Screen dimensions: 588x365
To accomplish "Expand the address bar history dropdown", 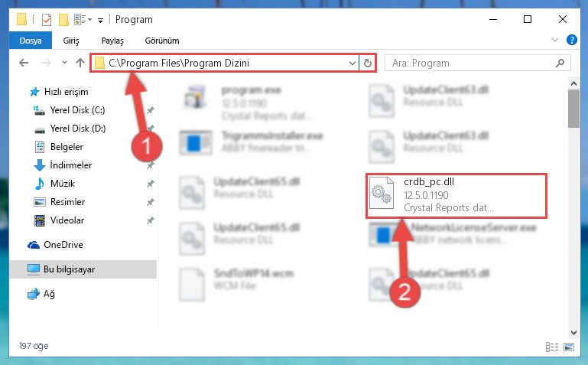I will (352, 63).
